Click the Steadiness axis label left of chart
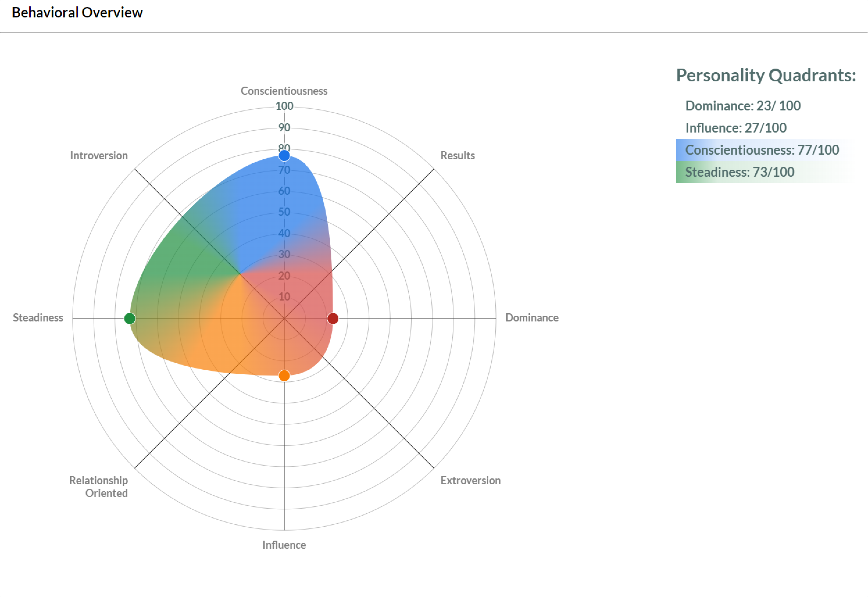The height and width of the screenshot is (597, 868). pyautogui.click(x=38, y=318)
